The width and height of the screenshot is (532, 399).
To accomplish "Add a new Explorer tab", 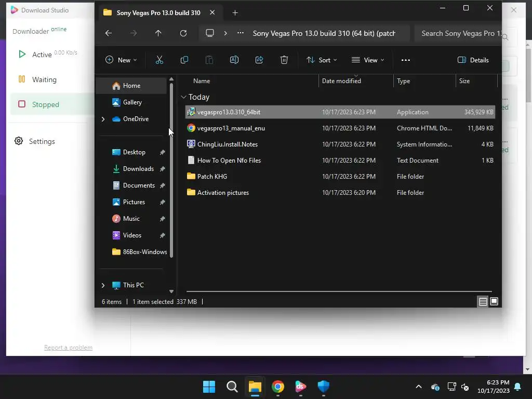I will click(235, 13).
